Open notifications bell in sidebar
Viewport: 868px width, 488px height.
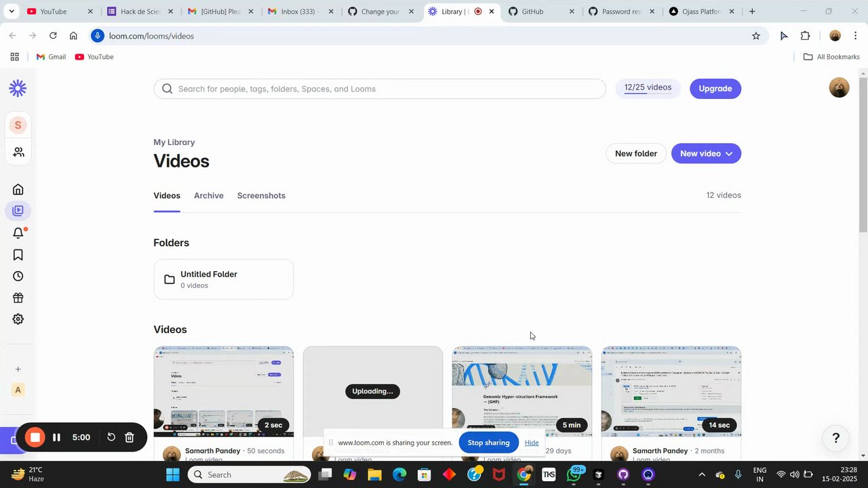18,233
